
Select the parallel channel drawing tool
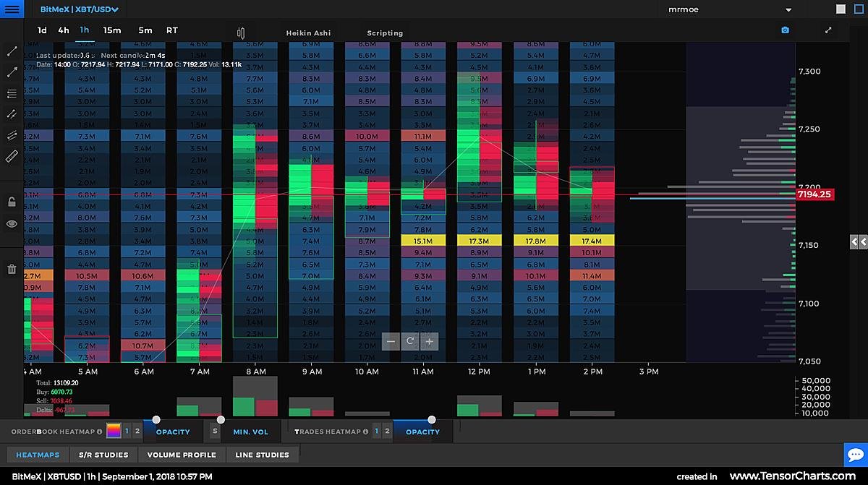(x=12, y=135)
